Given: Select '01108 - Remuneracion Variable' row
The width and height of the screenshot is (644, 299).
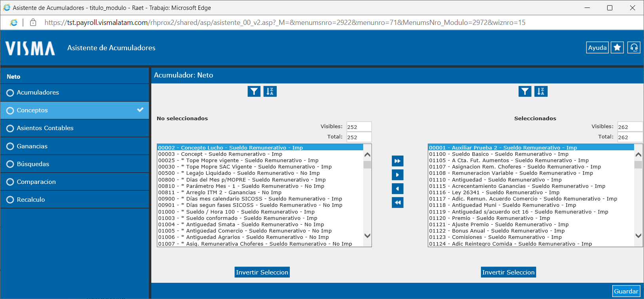Looking at the screenshot, I should 531,173.
